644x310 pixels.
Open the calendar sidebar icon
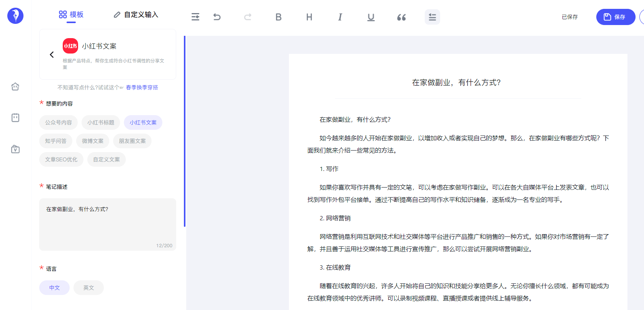15,117
